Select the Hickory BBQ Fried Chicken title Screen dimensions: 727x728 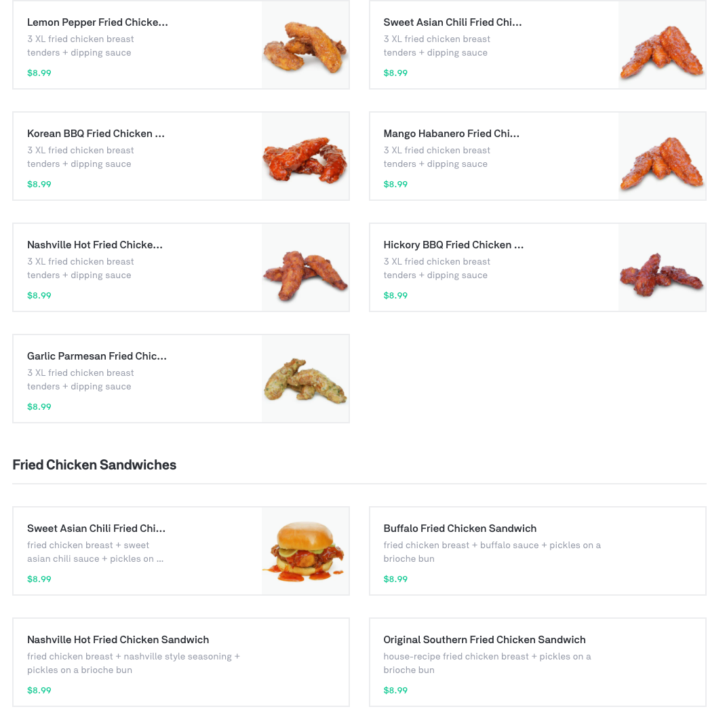pyautogui.click(x=453, y=245)
